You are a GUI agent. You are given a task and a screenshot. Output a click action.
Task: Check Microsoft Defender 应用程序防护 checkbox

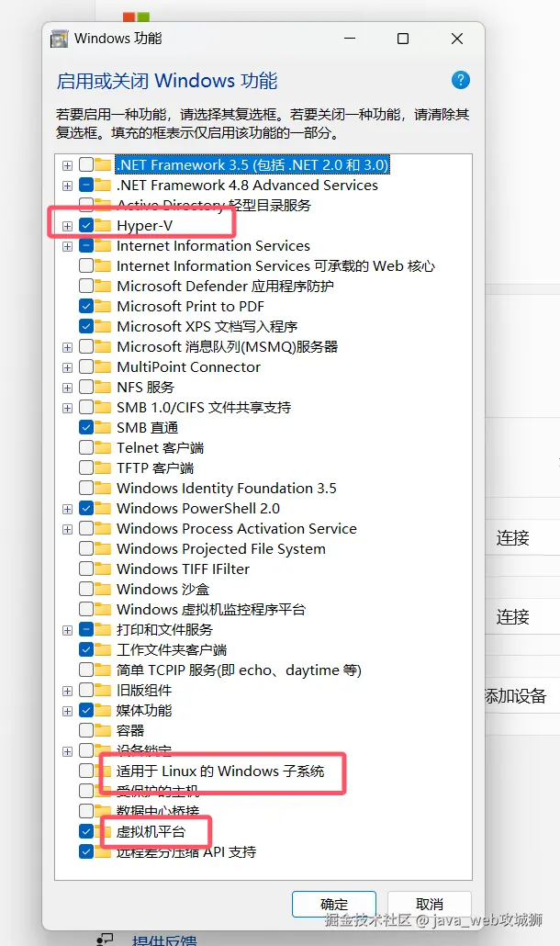click(x=86, y=286)
